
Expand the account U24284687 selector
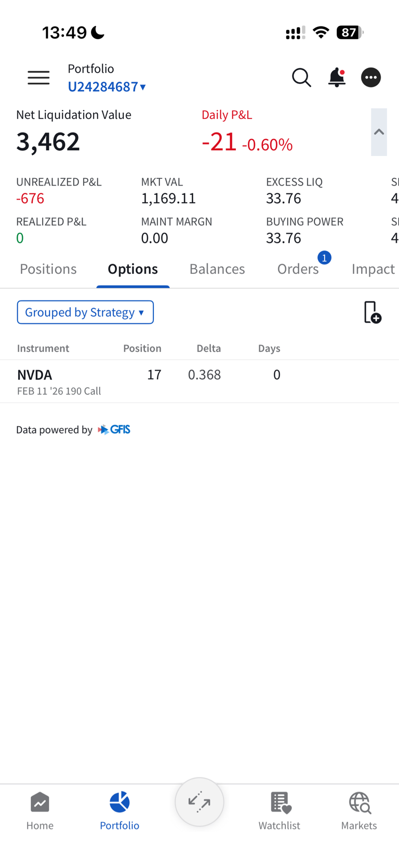coord(107,87)
